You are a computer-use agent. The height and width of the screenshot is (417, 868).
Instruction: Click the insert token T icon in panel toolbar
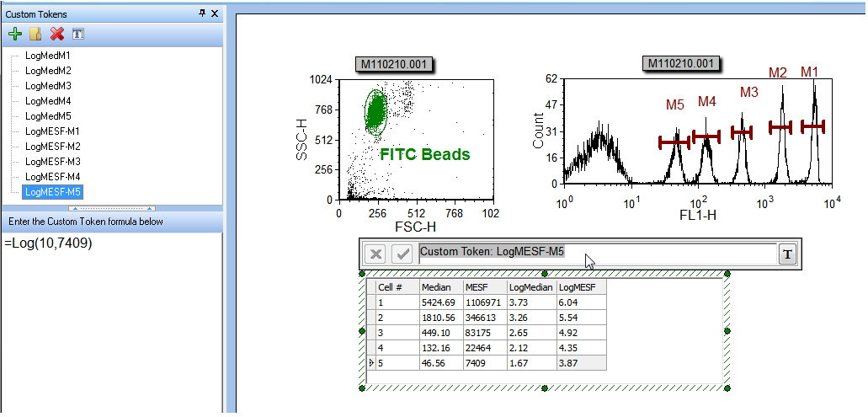(78, 35)
